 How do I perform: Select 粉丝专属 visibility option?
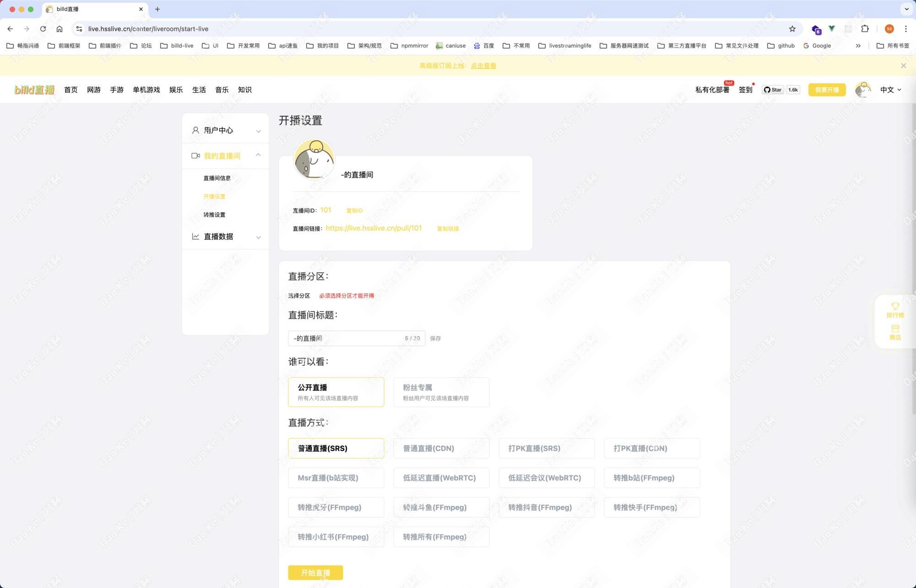[x=441, y=392]
